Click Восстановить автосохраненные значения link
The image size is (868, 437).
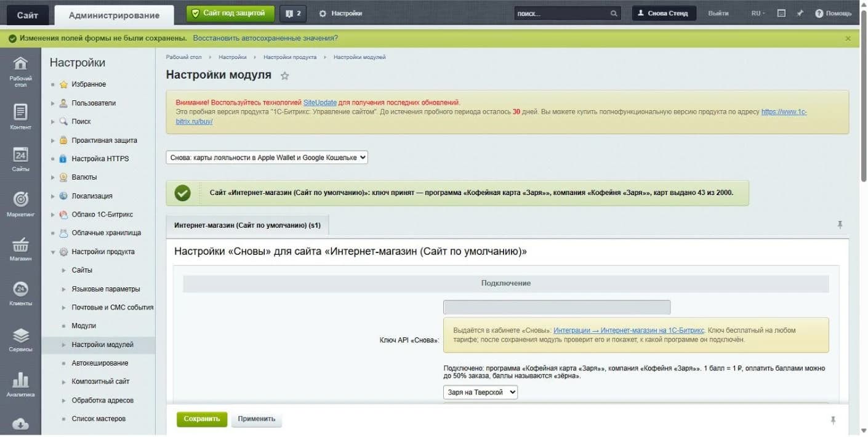click(x=265, y=38)
